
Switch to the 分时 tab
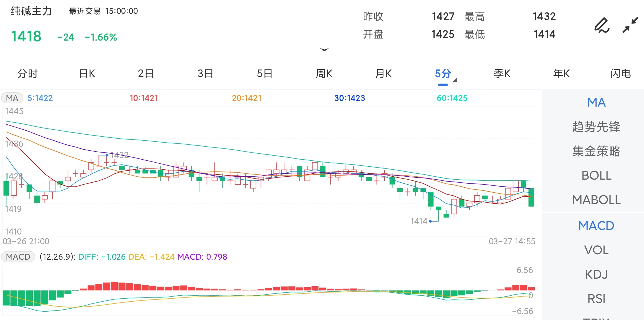[27, 74]
